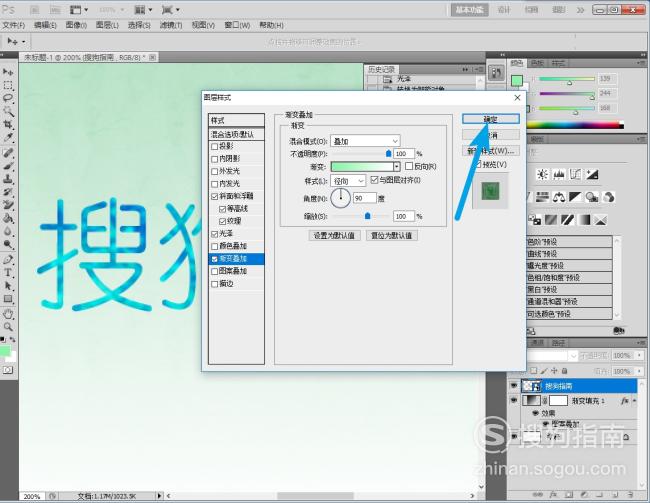The width and height of the screenshot is (650, 503).
Task: Open the 图像 Image menu
Action: [76, 25]
